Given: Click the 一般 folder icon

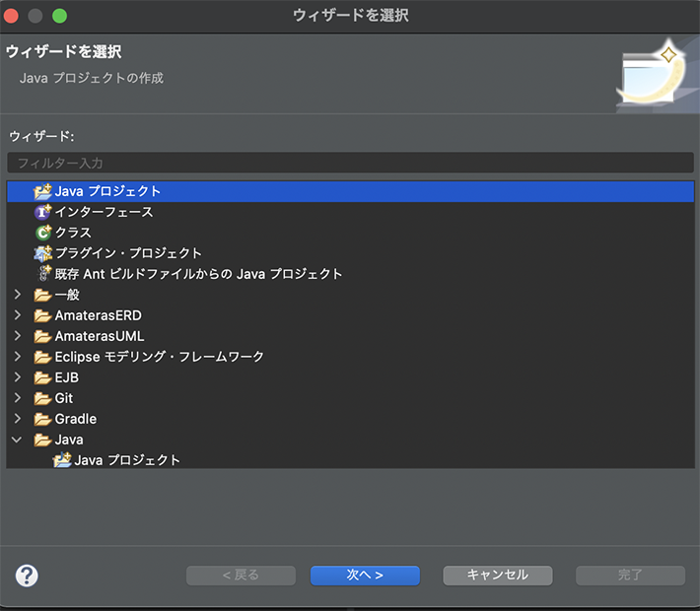Looking at the screenshot, I should pyautogui.click(x=42, y=295).
